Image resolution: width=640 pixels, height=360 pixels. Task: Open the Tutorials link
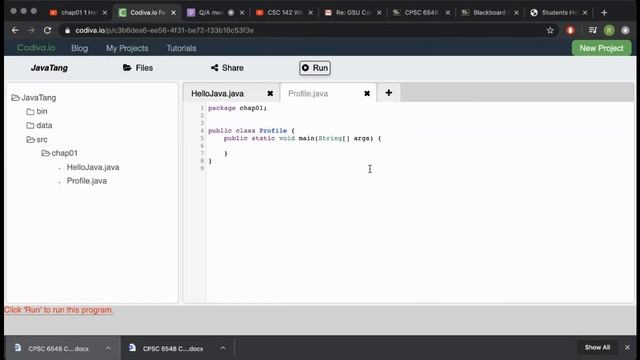181,48
